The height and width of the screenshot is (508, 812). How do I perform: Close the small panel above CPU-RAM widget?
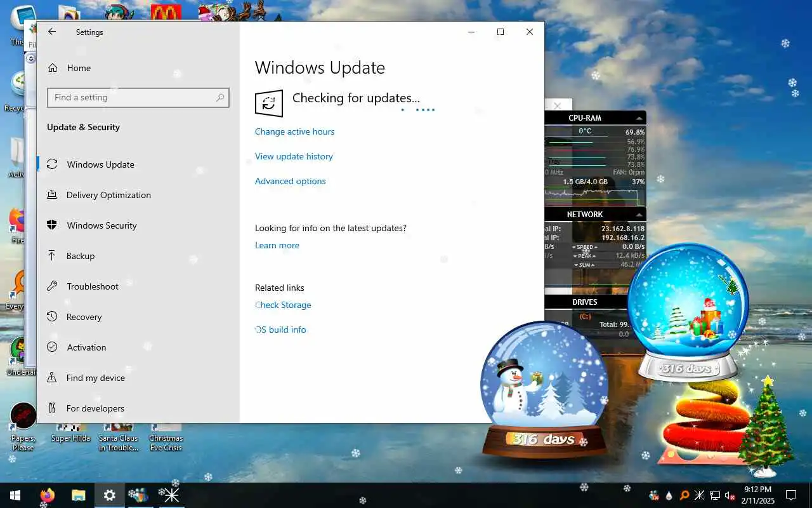[x=558, y=105]
